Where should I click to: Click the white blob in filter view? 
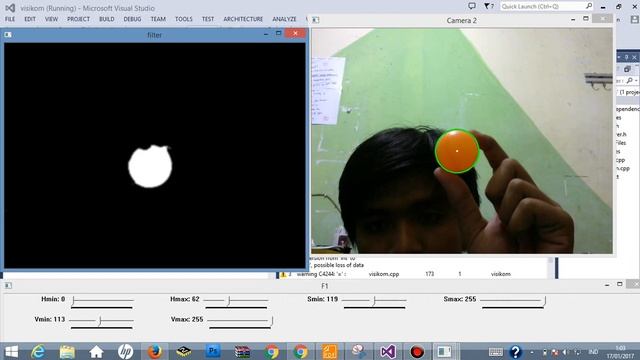pyautogui.click(x=150, y=167)
